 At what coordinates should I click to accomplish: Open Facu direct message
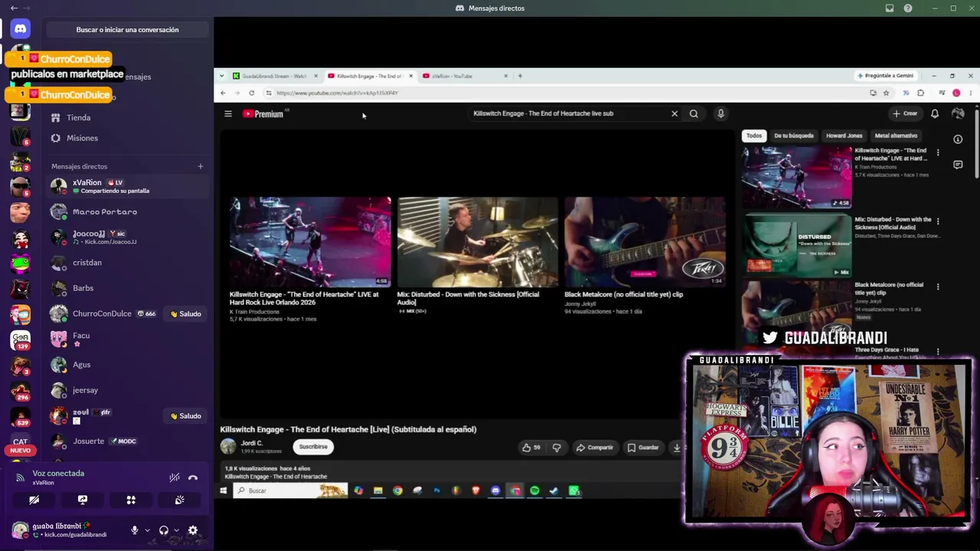(127, 339)
